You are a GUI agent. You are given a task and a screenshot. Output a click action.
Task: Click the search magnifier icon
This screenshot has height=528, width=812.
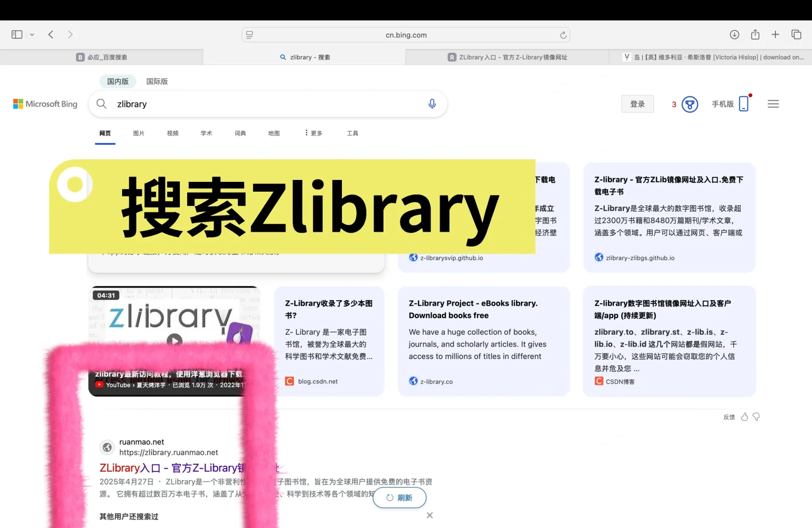[x=101, y=104]
